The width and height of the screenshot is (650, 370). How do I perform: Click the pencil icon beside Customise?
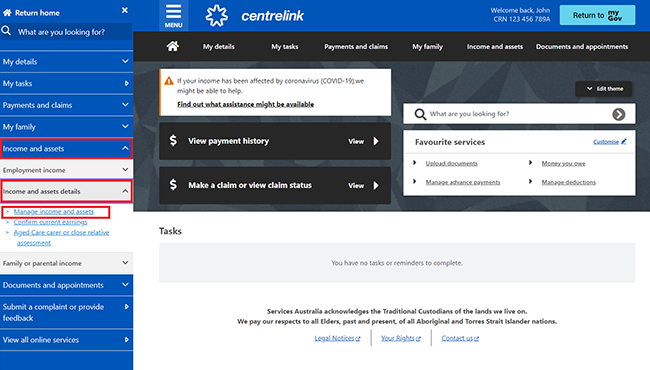pos(623,141)
